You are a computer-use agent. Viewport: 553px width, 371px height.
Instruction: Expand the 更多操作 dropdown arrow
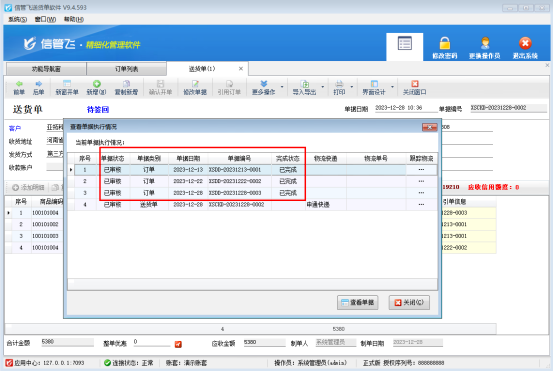[x=282, y=87]
